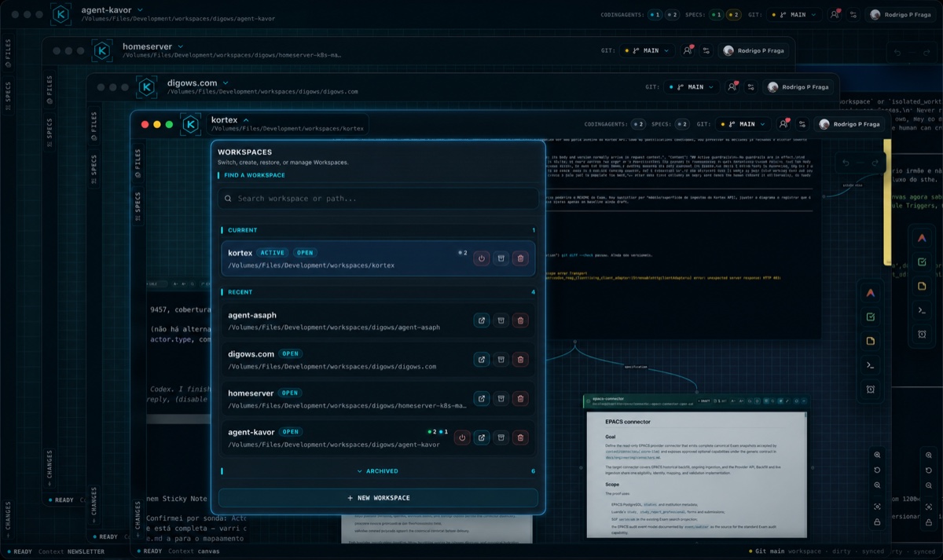Screen dimensions: 943x560
Task: Collapse the kortex workspace switcher chevron
Action: coord(246,120)
